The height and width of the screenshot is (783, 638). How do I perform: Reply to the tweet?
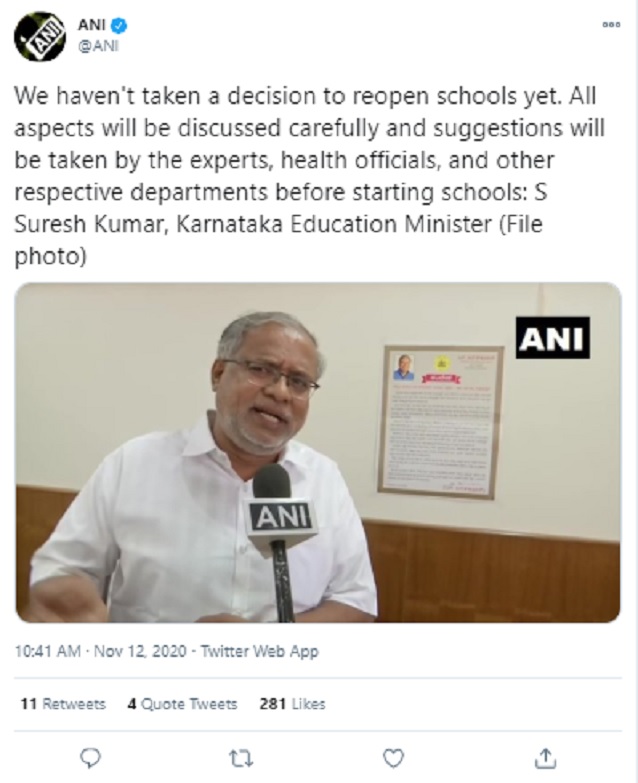tap(91, 756)
